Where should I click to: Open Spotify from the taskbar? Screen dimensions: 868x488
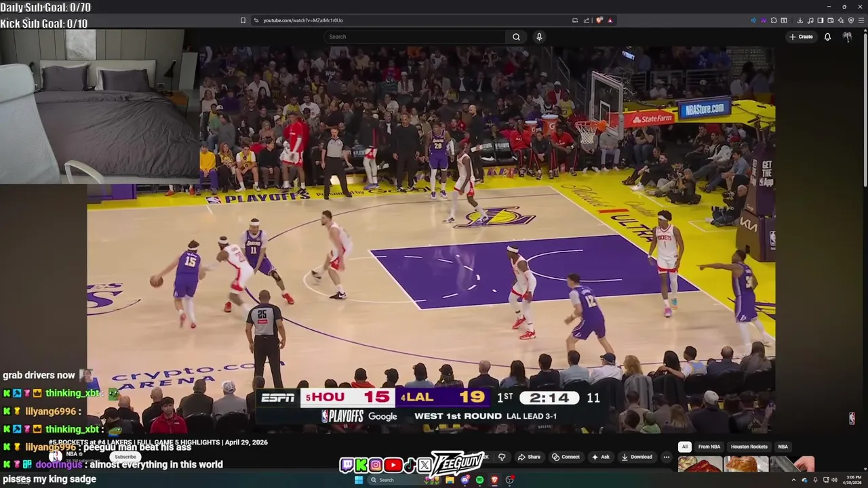point(479,480)
